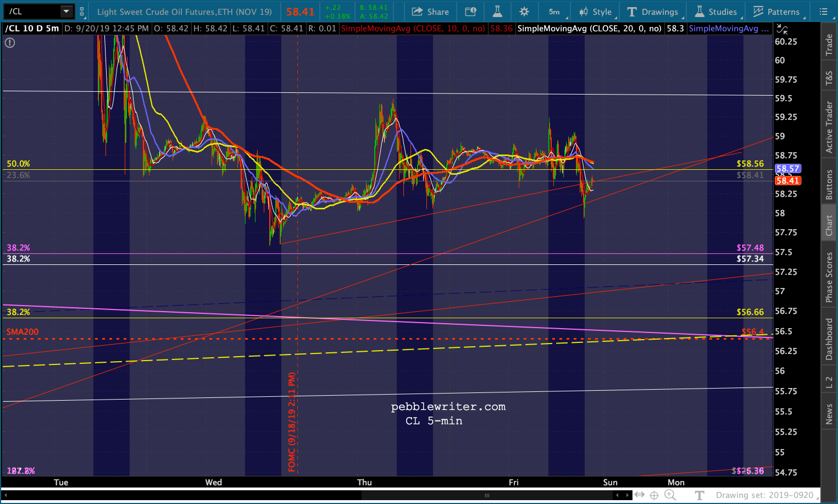Open the Studies menu
Screen dimensions: 838x504
716,12
